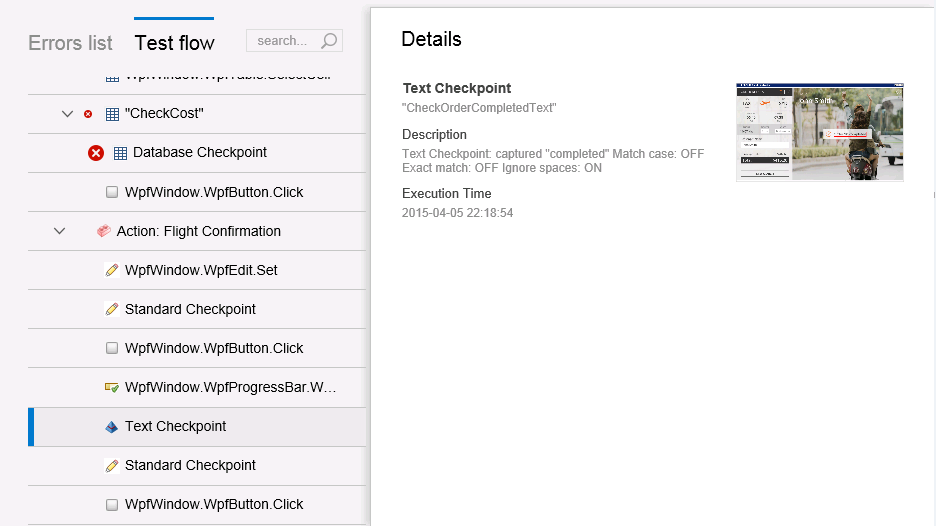
Task: Collapse the Action: Flight Confirmation chevron
Action: [x=59, y=231]
